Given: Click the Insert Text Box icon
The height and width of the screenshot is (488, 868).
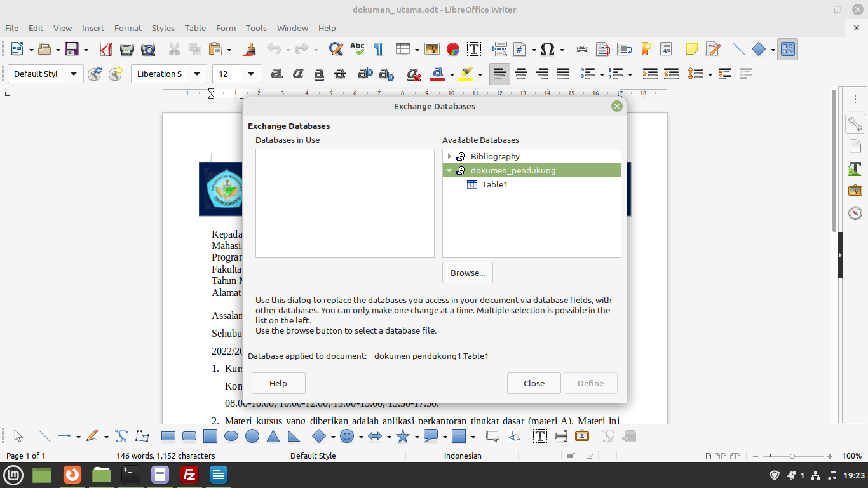Looking at the screenshot, I should pyautogui.click(x=474, y=49).
